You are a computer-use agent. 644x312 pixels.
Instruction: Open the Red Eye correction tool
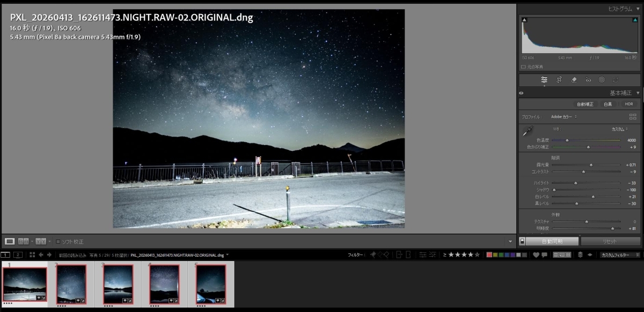coord(588,79)
